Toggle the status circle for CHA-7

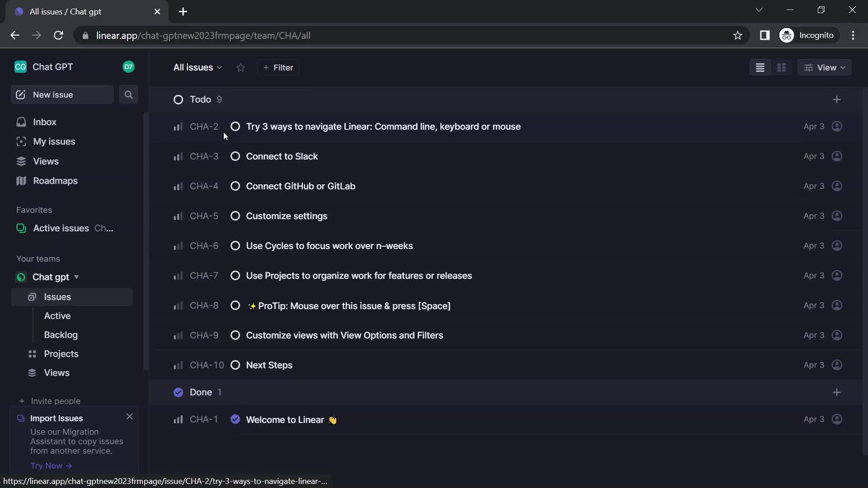tap(235, 275)
